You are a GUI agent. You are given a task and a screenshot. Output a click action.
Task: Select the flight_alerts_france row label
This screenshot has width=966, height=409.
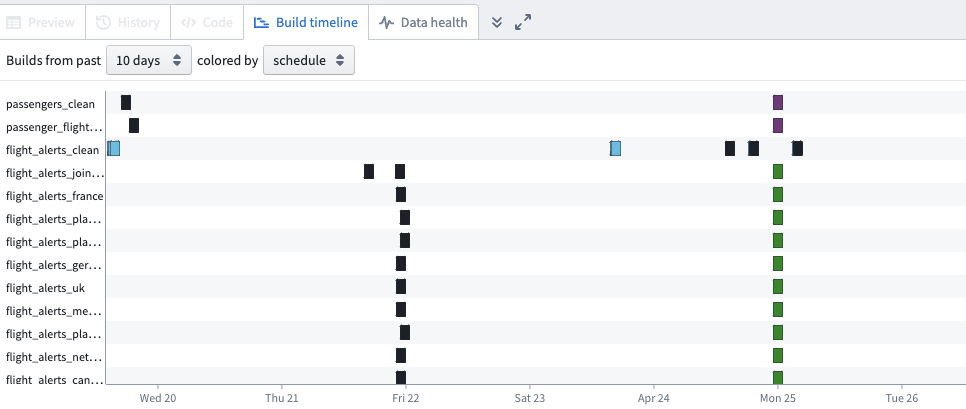[55, 196]
